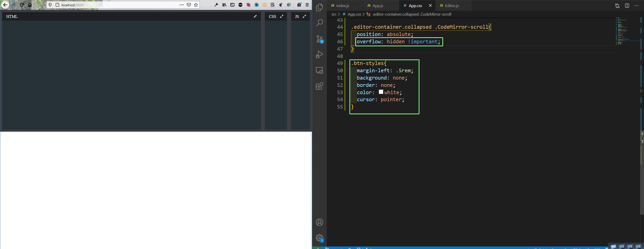Click the position: absolute declaration
Image resolution: width=644 pixels, height=249 pixels.
click(x=385, y=34)
